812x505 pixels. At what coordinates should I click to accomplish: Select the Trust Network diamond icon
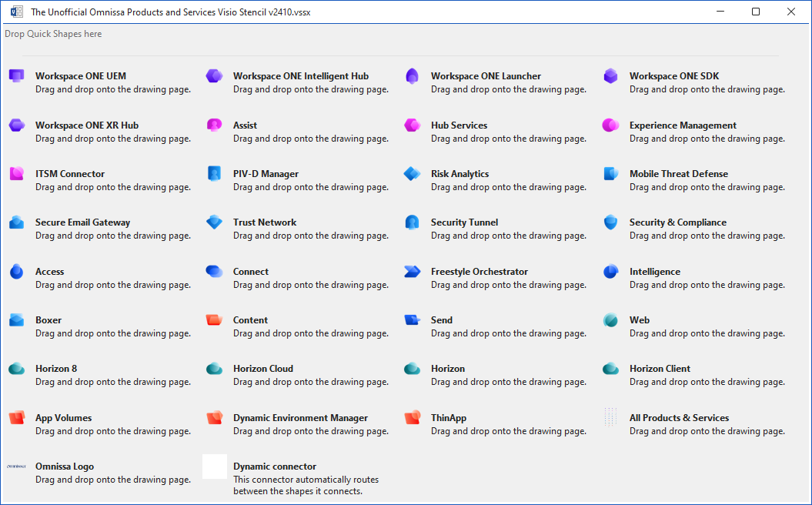215,222
